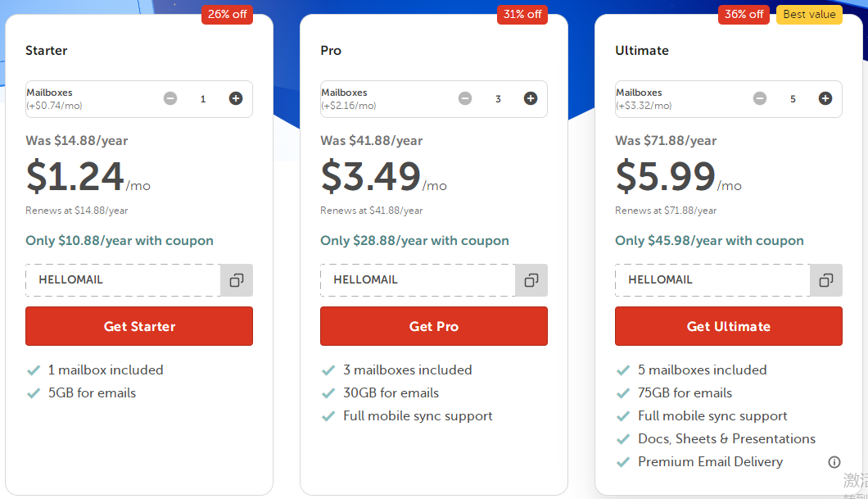This screenshot has height=499, width=868.
Task: Decrease Pro plan mailbox count
Action: (465, 98)
